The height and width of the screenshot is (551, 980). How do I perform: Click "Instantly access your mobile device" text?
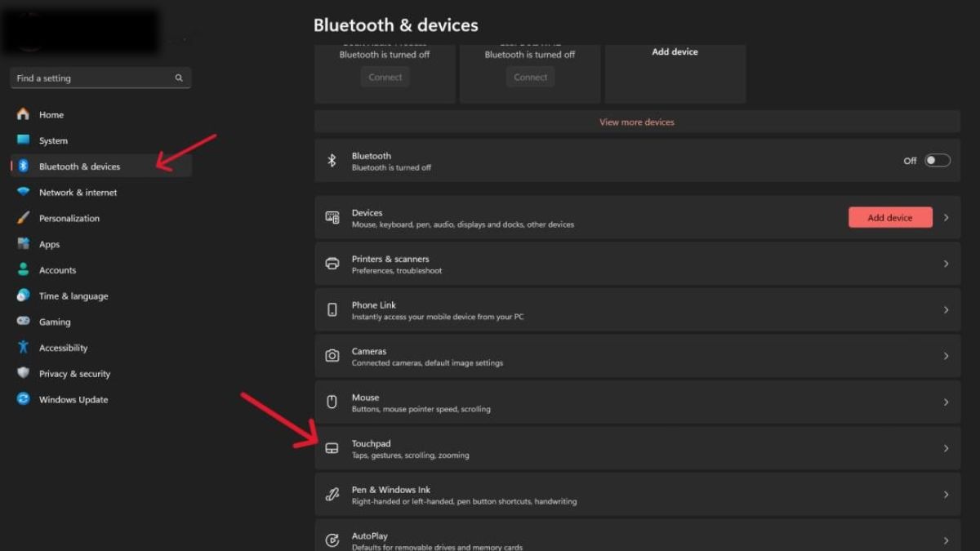438,317
